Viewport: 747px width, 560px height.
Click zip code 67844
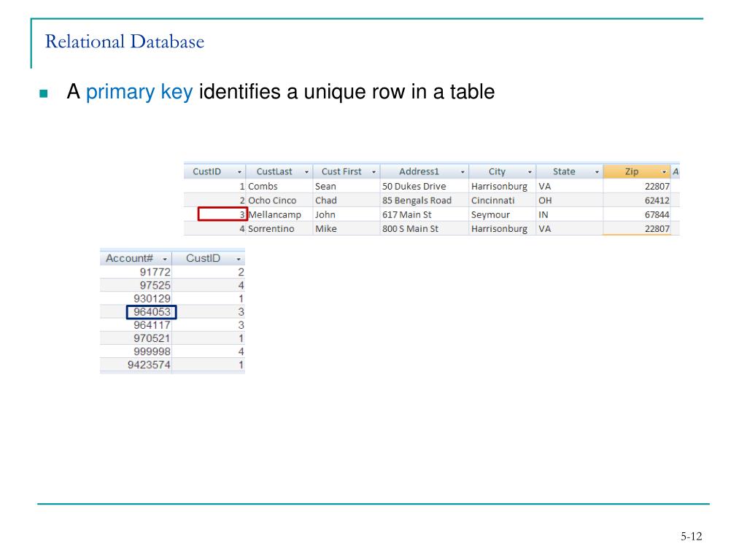click(637, 215)
